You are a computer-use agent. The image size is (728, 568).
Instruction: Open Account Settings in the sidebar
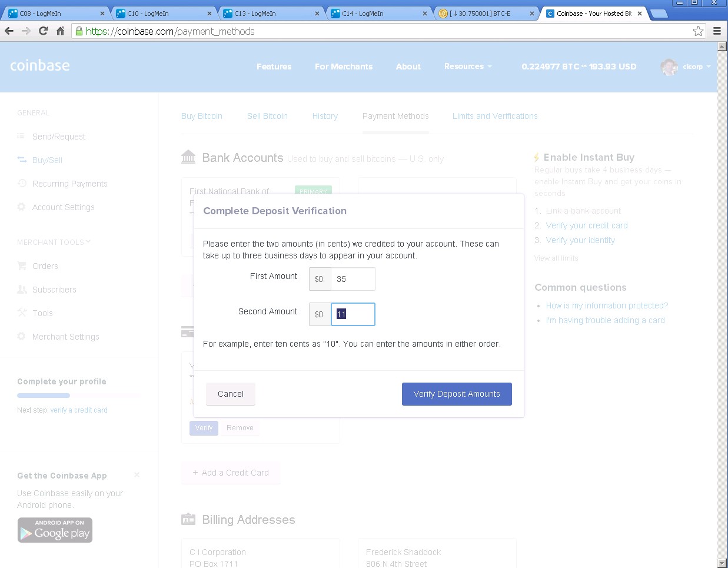point(63,207)
